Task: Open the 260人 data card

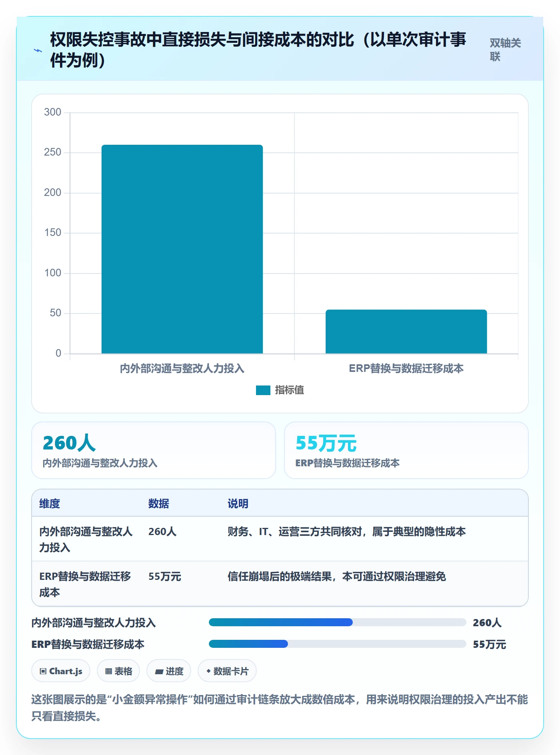Action: (154, 450)
